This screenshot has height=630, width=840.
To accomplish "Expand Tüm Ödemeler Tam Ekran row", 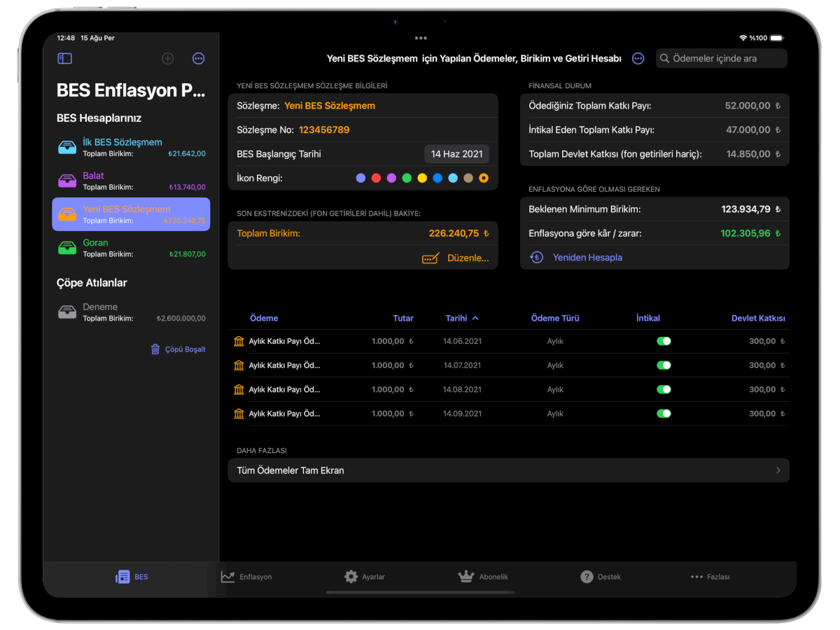I will pyautogui.click(x=508, y=470).
